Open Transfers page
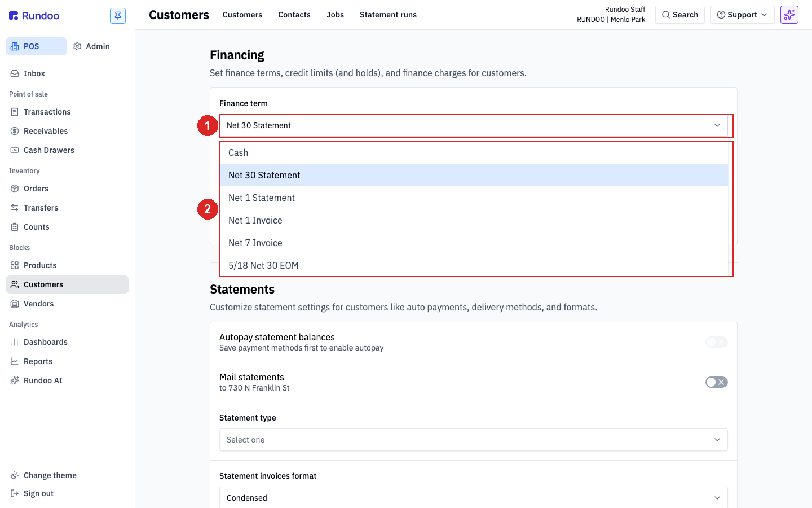Viewport: 812px width, 508px height. (x=68, y=208)
